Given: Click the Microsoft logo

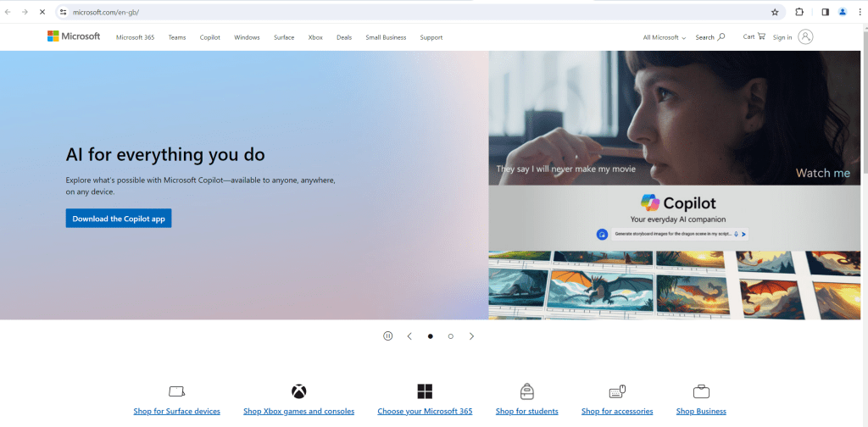Looking at the screenshot, I should 74,36.
